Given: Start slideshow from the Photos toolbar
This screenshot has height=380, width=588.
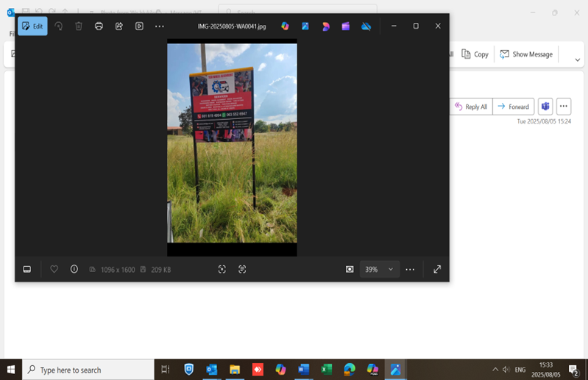Looking at the screenshot, I should point(139,26).
